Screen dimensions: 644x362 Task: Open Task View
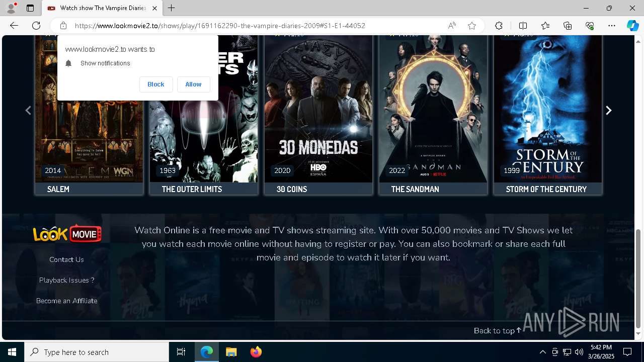pyautogui.click(x=181, y=352)
